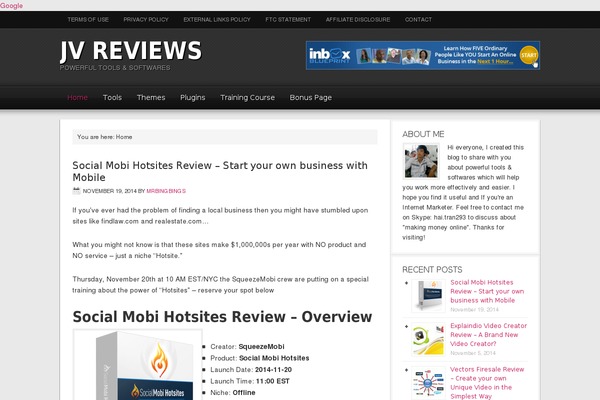Click the 'Creator: SqueezeMobi' list item

pyautogui.click(x=247, y=347)
